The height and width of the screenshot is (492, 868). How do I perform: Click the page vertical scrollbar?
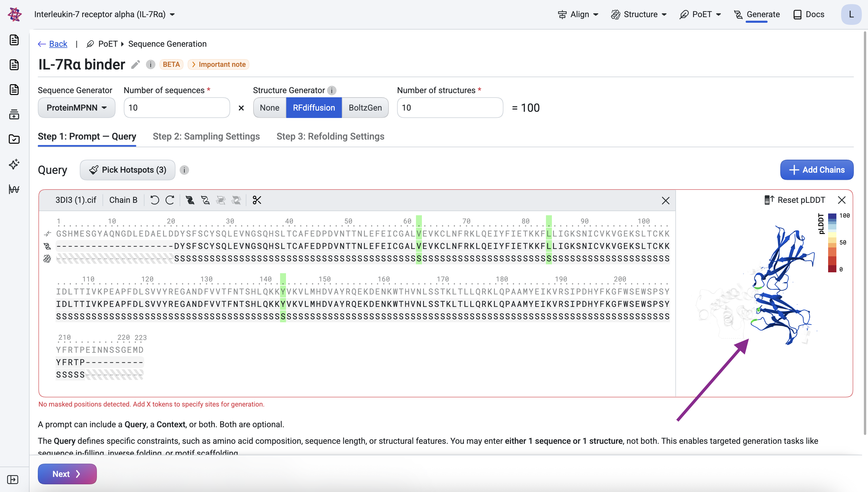(865, 233)
